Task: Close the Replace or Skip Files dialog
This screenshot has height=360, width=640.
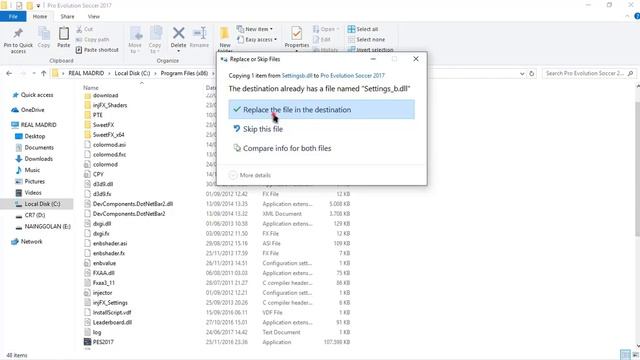Action: tap(416, 59)
